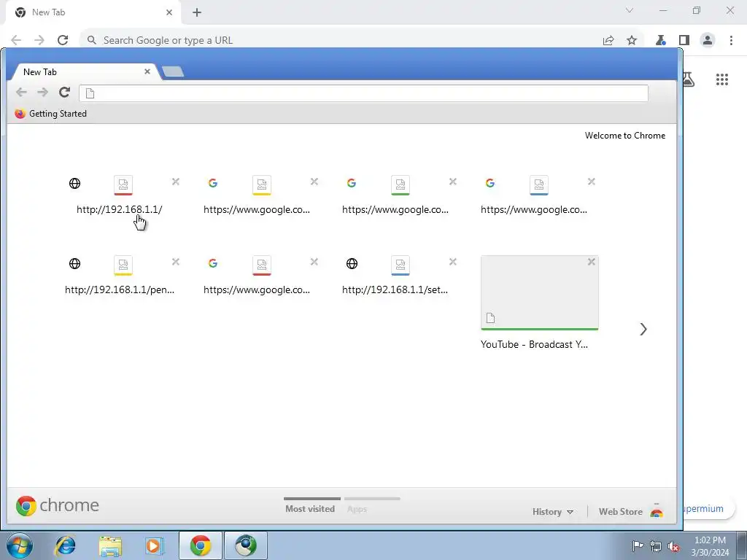This screenshot has height=560, width=747.
Task: Click the inner window address field
Action: coord(363,93)
